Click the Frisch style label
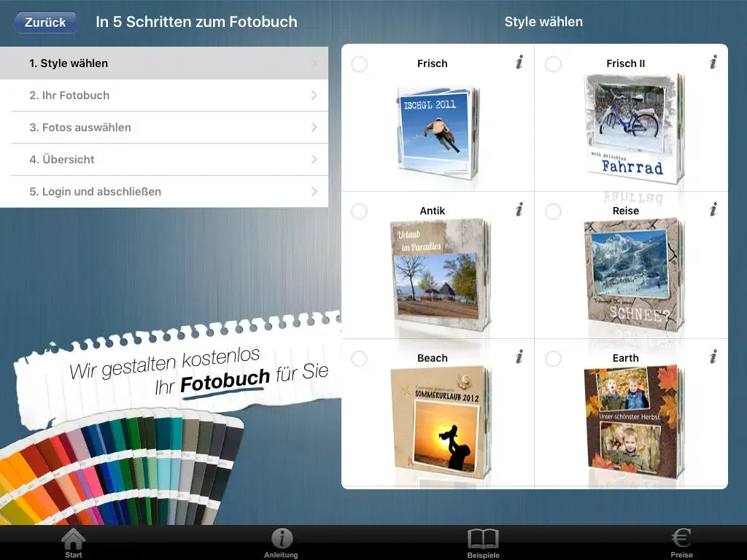The height and width of the screenshot is (560, 747). click(432, 63)
